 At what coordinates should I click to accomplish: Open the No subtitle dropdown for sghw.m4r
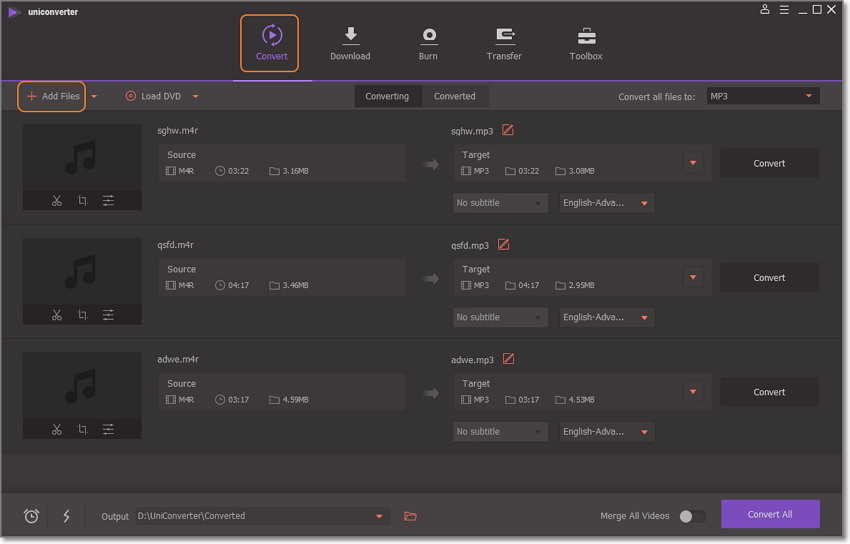pos(500,203)
